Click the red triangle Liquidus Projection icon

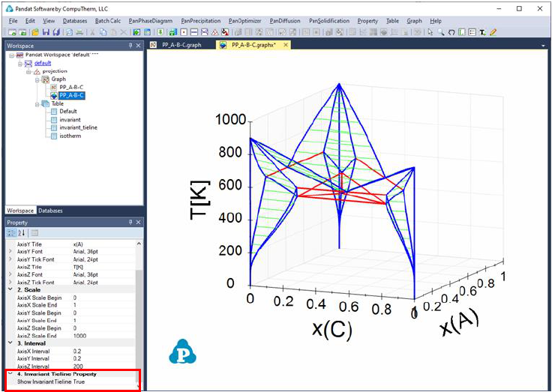(x=214, y=32)
